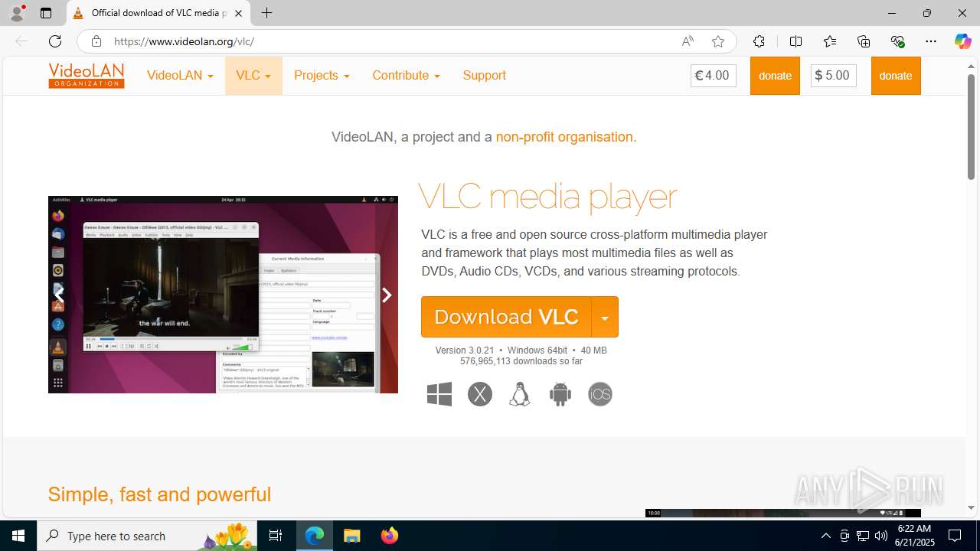This screenshot has width=980, height=551.
Task: Open a new browser tab
Action: pos(266,13)
